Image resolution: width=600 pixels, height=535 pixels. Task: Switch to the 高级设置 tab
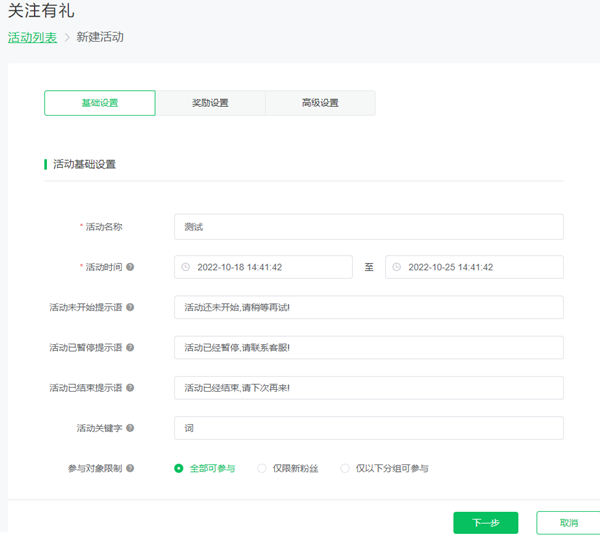pyautogui.click(x=320, y=103)
